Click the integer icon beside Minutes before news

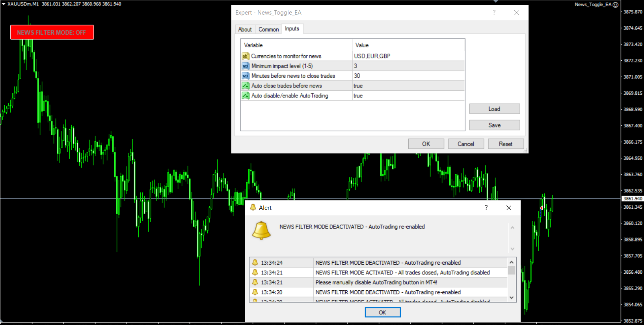coord(245,76)
